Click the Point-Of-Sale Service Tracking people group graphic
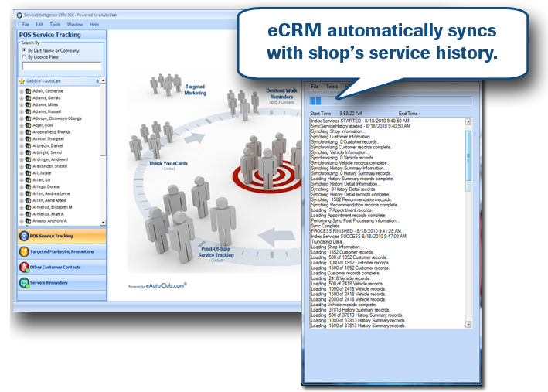This screenshot has width=548, height=392. click(x=190, y=219)
